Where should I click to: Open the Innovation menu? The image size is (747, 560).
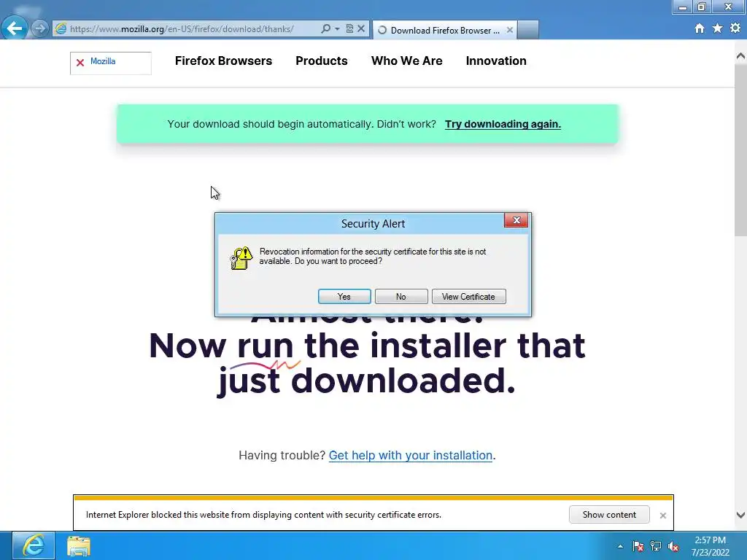[x=496, y=61]
